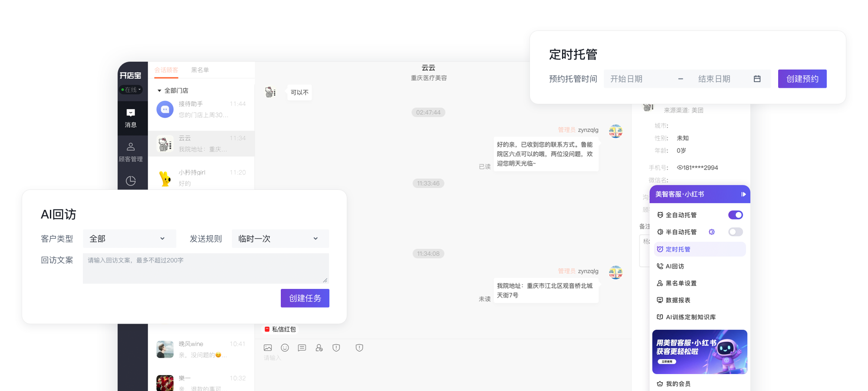Open conversation with 晓风wine

pos(201,349)
